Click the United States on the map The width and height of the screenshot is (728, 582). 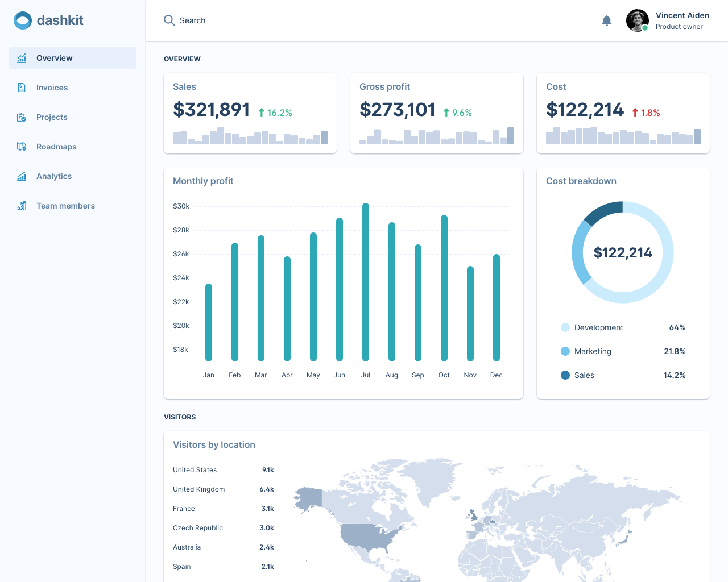369,537
